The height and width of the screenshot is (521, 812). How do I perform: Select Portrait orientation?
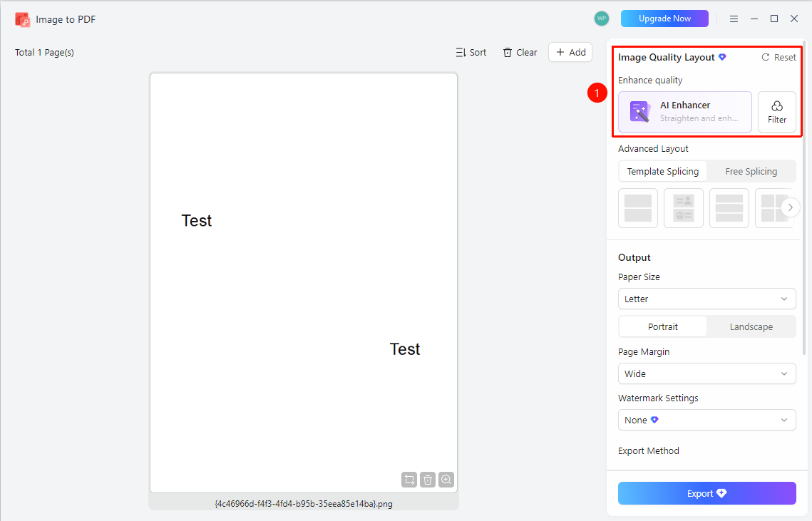click(x=663, y=327)
